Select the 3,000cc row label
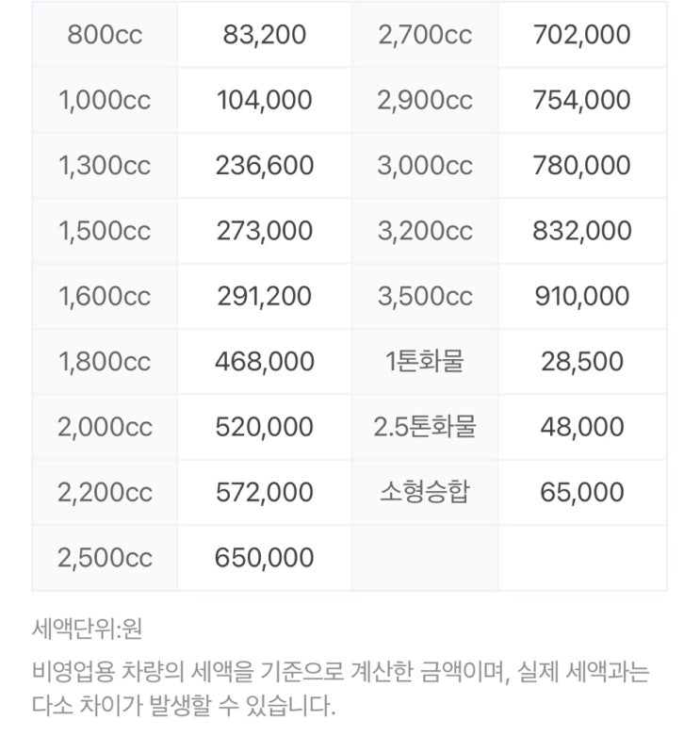 (425, 165)
